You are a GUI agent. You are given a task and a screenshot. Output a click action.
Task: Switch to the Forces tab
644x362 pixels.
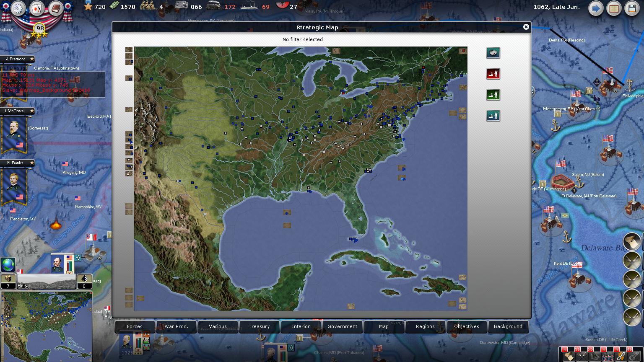[x=135, y=326]
